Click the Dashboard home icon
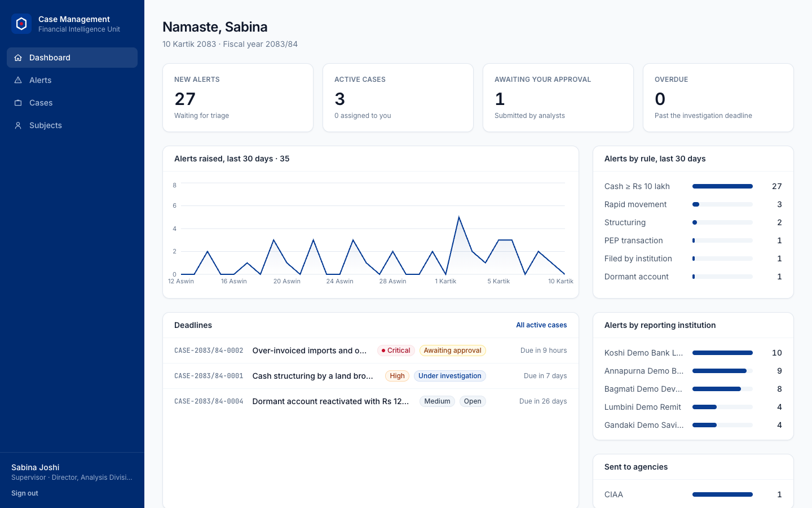Screen dimensions: 812x508 [18, 58]
